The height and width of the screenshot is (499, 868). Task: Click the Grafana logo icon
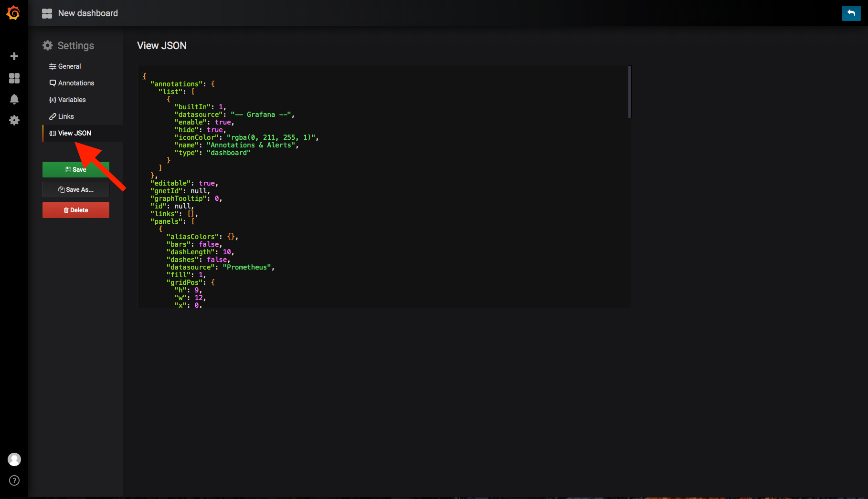click(13, 13)
